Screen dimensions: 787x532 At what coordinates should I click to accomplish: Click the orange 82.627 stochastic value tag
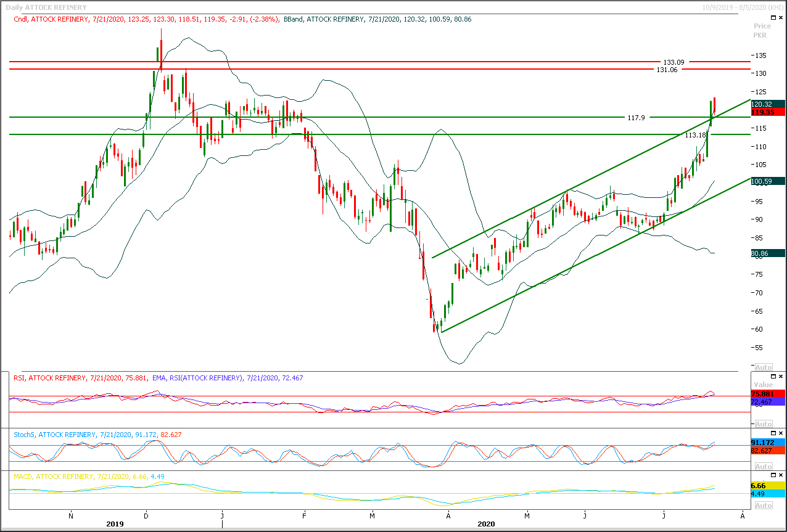point(768,451)
